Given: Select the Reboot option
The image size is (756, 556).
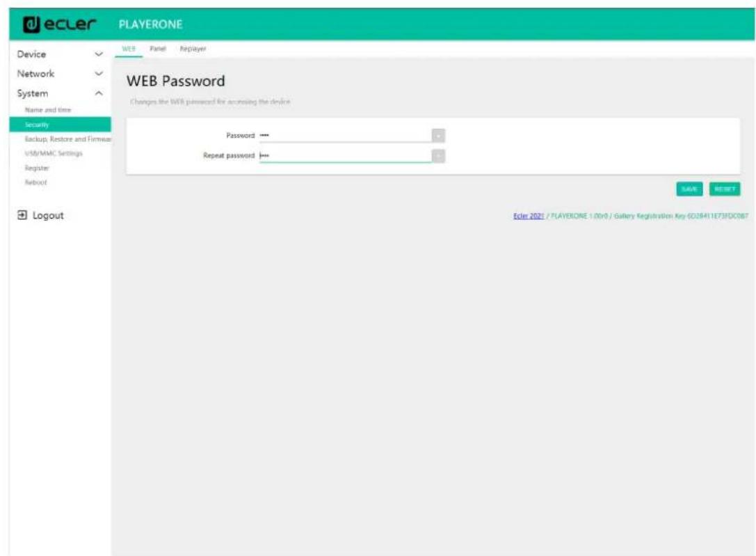Looking at the screenshot, I should (x=35, y=182).
